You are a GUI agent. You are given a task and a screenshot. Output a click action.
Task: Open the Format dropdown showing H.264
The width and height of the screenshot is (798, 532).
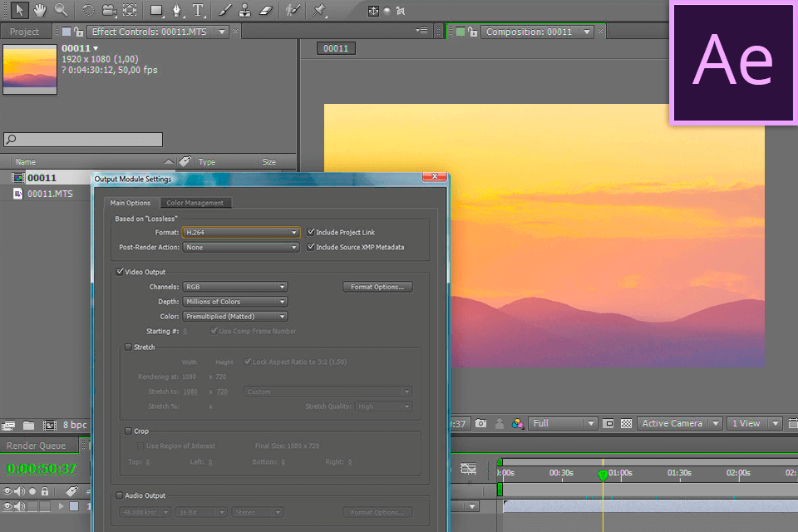coord(241,232)
